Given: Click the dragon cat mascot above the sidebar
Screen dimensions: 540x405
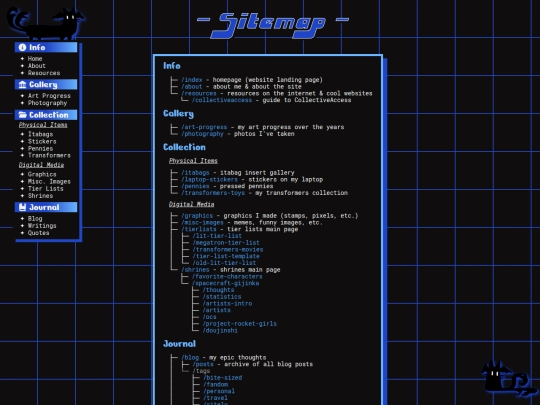Looking at the screenshot, I should pyautogui.click(x=45, y=23).
